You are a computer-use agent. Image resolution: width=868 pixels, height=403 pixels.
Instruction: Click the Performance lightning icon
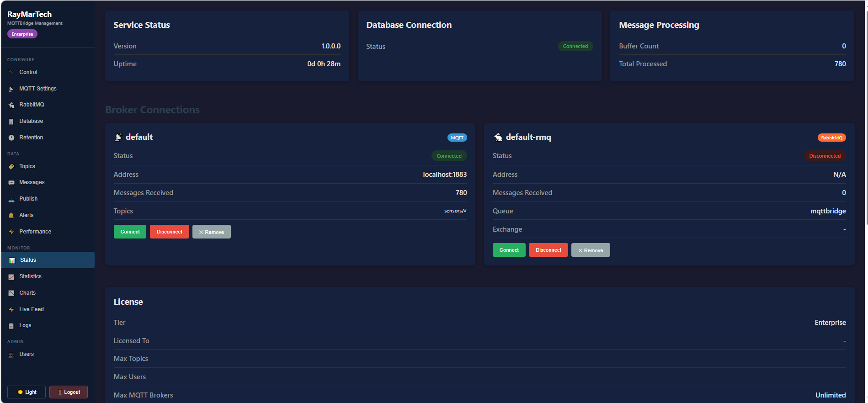(11, 232)
